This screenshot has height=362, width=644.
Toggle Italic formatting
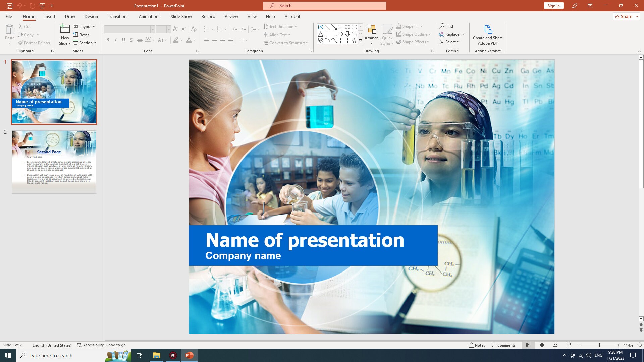[116, 40]
